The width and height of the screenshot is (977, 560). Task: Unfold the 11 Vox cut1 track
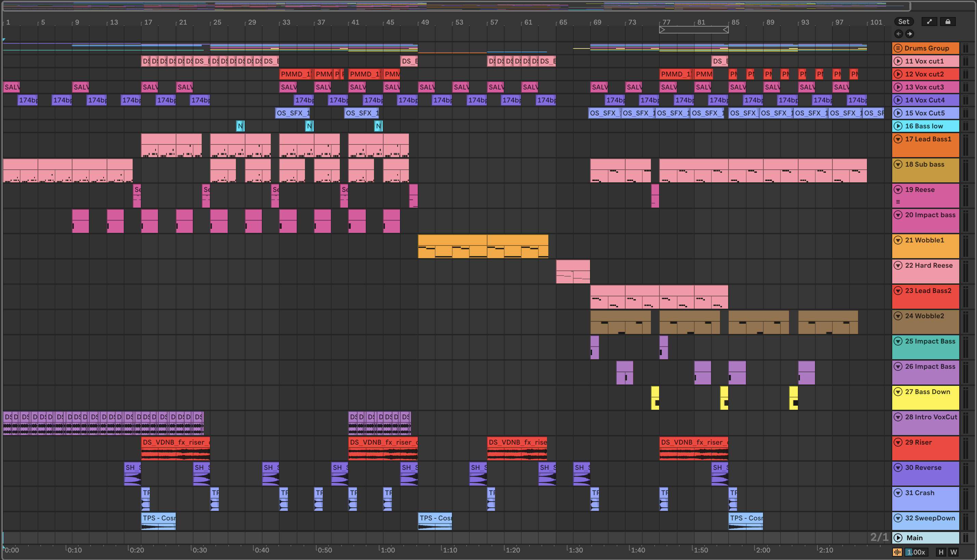(898, 61)
